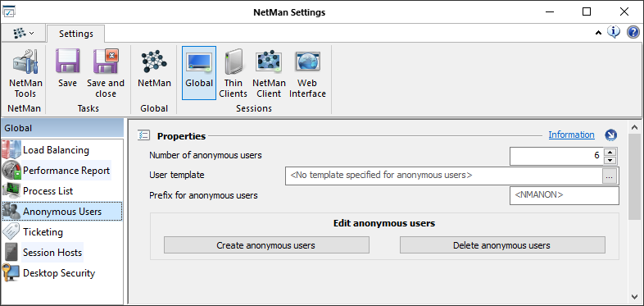
Task: Click the Process List monitor icon
Action: tap(11, 191)
